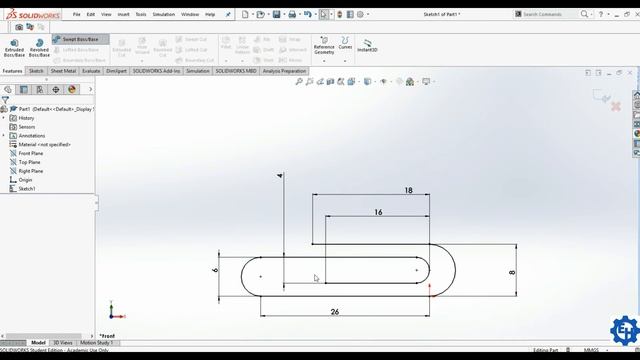Cancel sketch with the red X corner icon
The width and height of the screenshot is (640, 360).
(616, 107)
